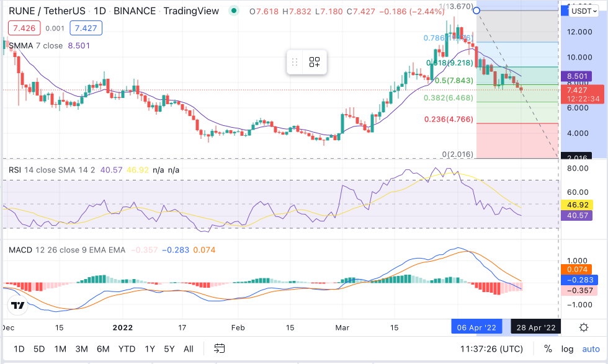
Task: Click the blue buy price 7.427
Action: pyautogui.click(x=86, y=28)
